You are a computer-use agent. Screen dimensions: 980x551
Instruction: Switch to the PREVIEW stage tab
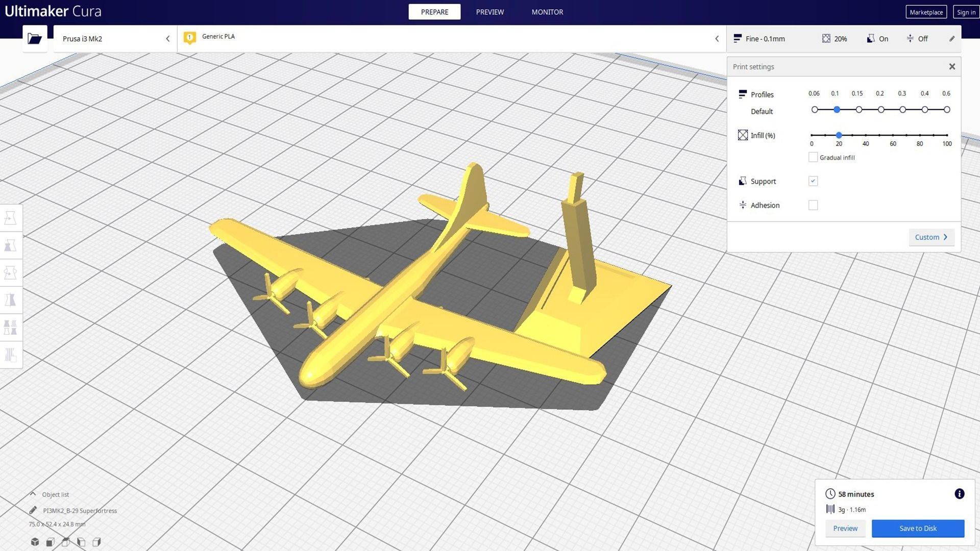[489, 12]
